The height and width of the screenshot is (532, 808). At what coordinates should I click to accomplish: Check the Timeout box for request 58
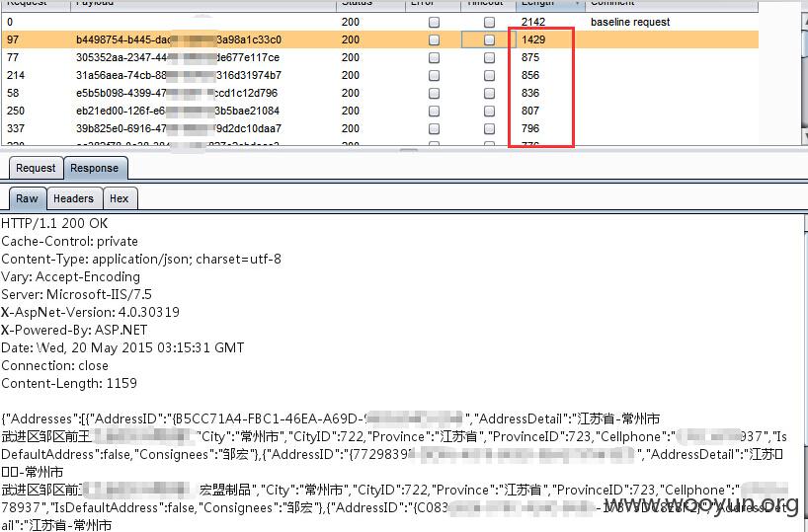[x=489, y=93]
